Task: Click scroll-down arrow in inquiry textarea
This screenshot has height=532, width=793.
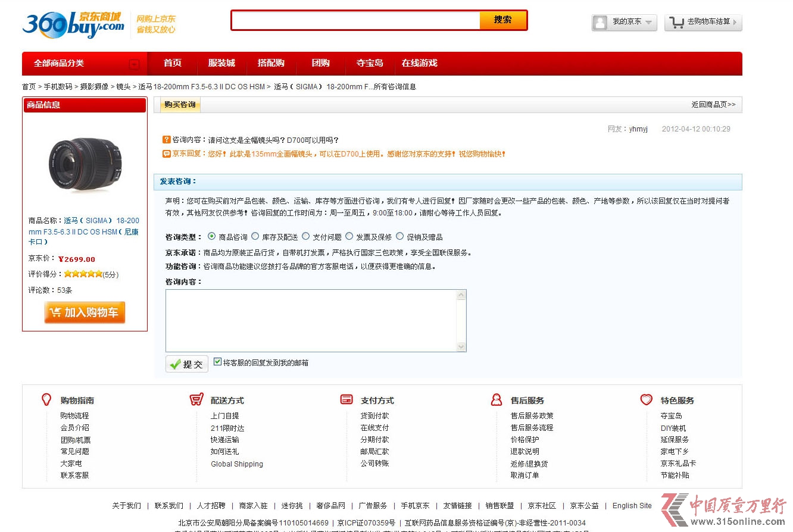Action: pyautogui.click(x=461, y=346)
